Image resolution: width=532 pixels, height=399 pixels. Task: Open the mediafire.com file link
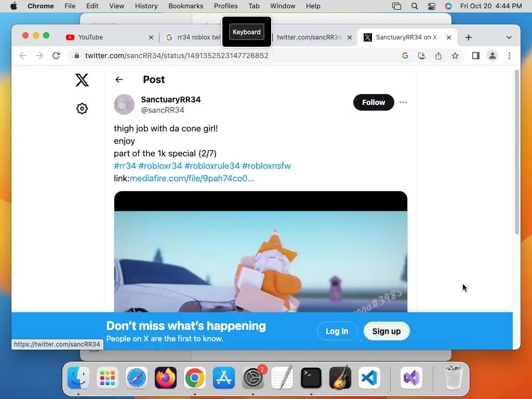click(x=192, y=179)
